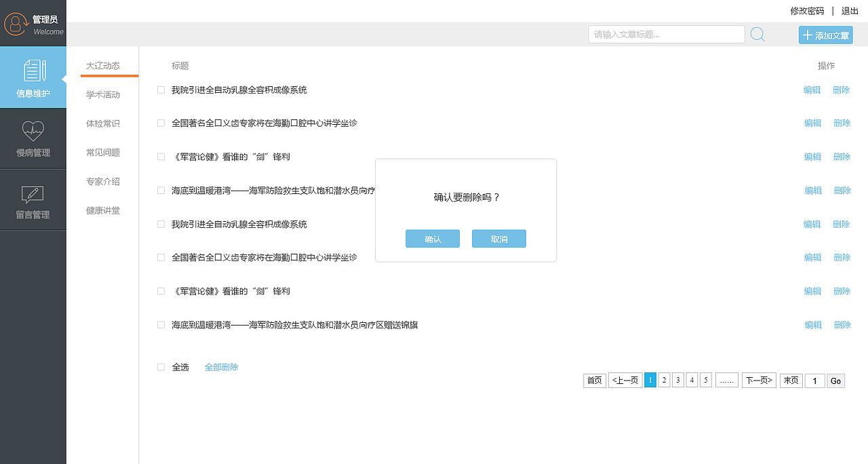This screenshot has height=464, width=868.
Task: Open the 修改密码 link
Action: click(x=807, y=11)
